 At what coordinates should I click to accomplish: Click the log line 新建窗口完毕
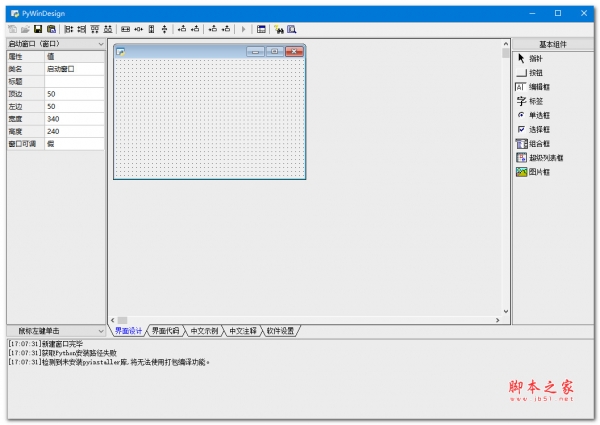[45, 344]
